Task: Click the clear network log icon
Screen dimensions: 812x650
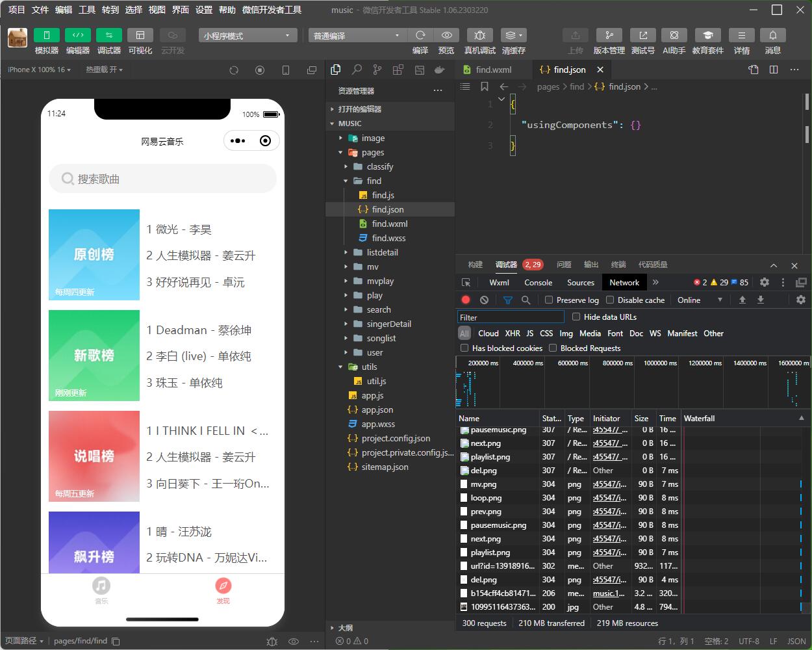Action: pos(484,300)
